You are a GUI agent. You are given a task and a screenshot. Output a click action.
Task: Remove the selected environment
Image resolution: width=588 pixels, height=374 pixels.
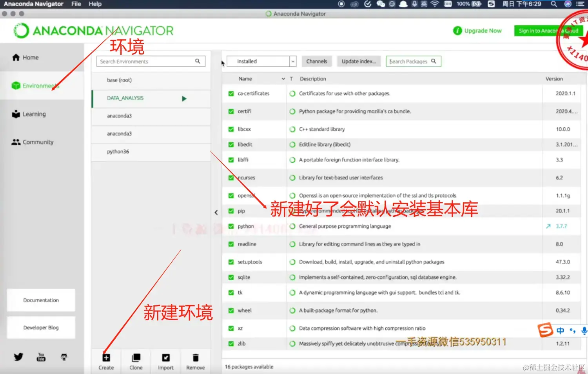[196, 361]
